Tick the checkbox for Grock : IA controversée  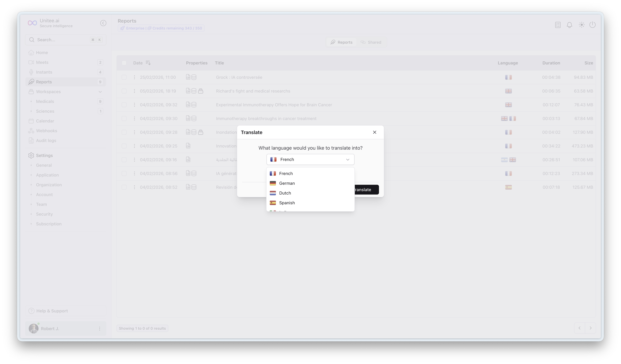point(124,77)
